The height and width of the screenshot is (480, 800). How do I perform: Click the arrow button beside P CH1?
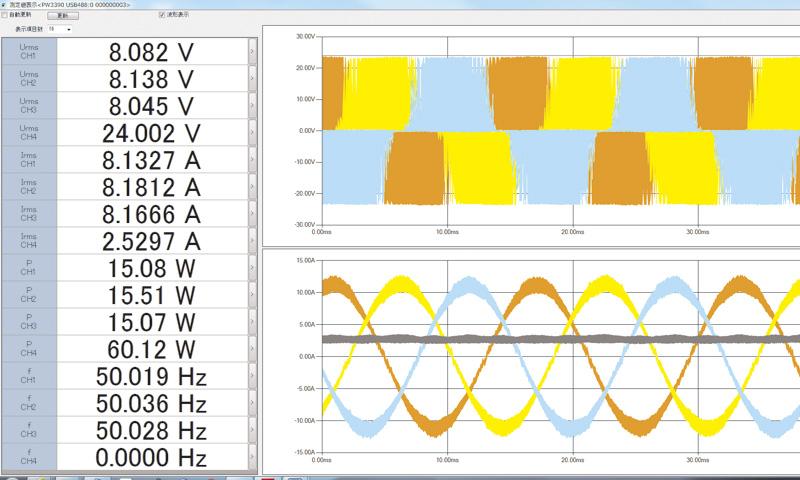tap(252, 268)
